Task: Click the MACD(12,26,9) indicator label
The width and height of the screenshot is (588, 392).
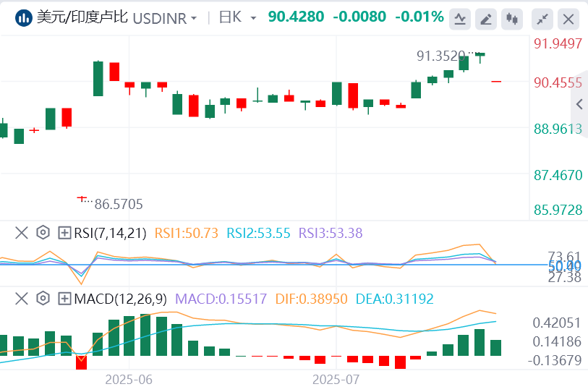Action: pos(121,298)
